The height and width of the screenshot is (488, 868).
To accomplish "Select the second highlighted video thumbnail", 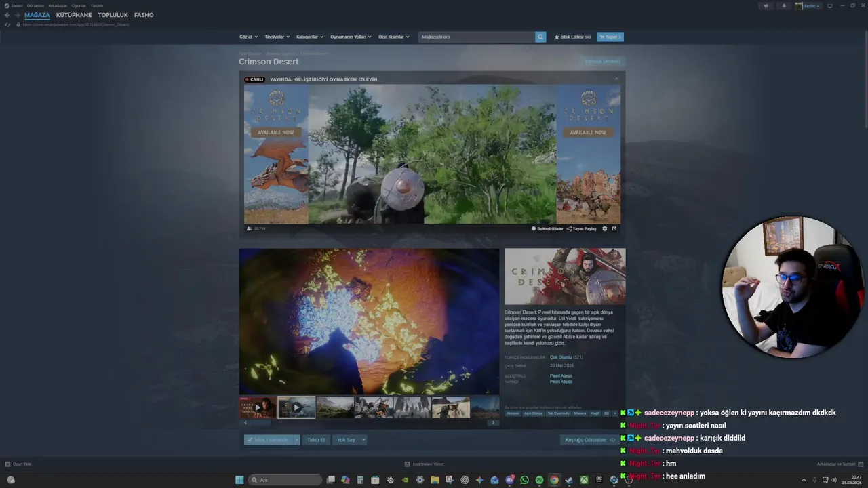I will (296, 407).
